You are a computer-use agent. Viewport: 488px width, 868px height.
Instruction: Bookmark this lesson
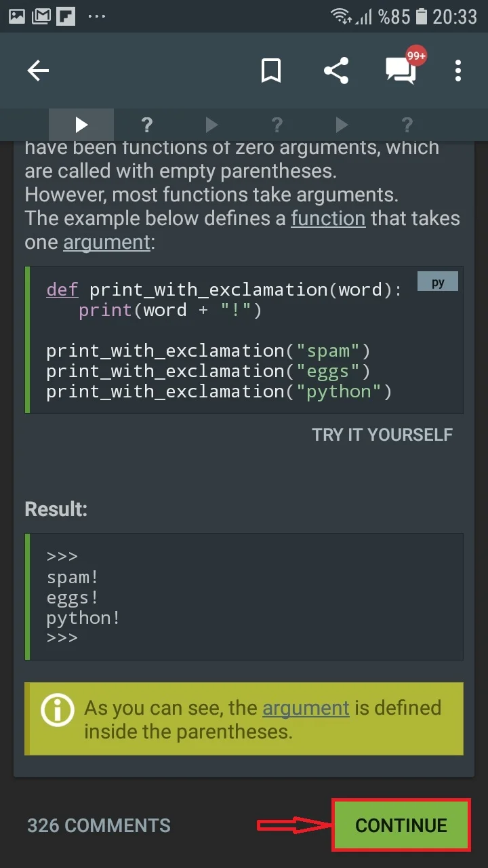[271, 71]
